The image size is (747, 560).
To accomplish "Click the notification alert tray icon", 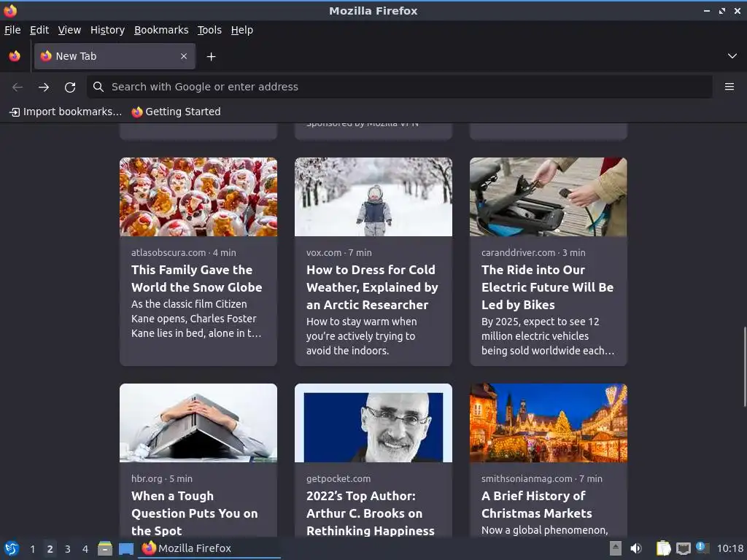I will tap(703, 548).
